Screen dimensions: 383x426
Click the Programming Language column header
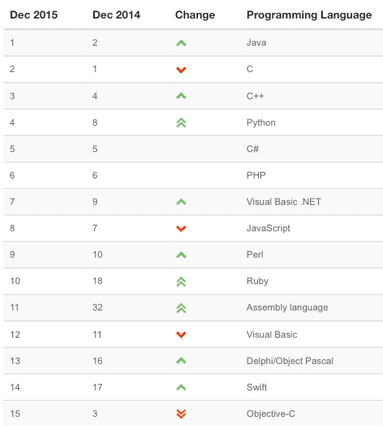309,15
